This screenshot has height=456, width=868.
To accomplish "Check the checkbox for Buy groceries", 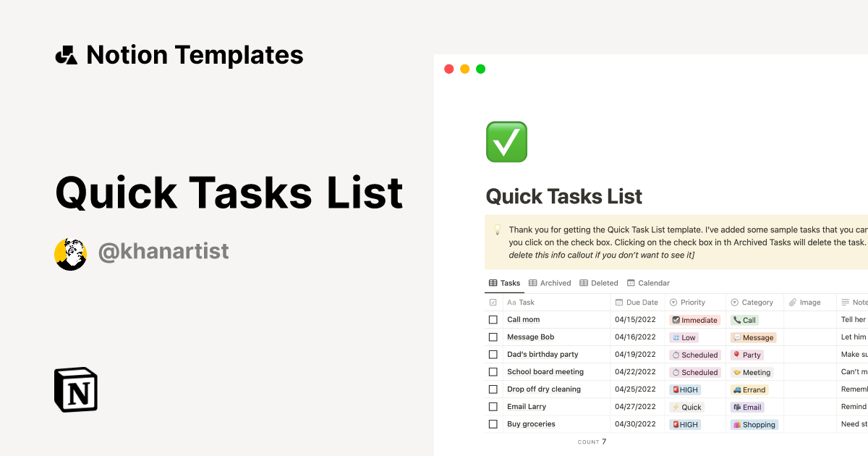I will point(493,423).
